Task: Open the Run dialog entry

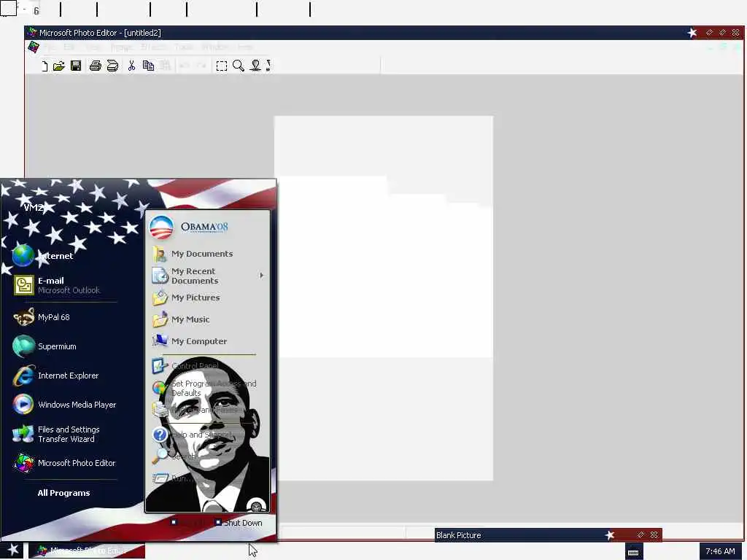Action: pyautogui.click(x=172, y=478)
